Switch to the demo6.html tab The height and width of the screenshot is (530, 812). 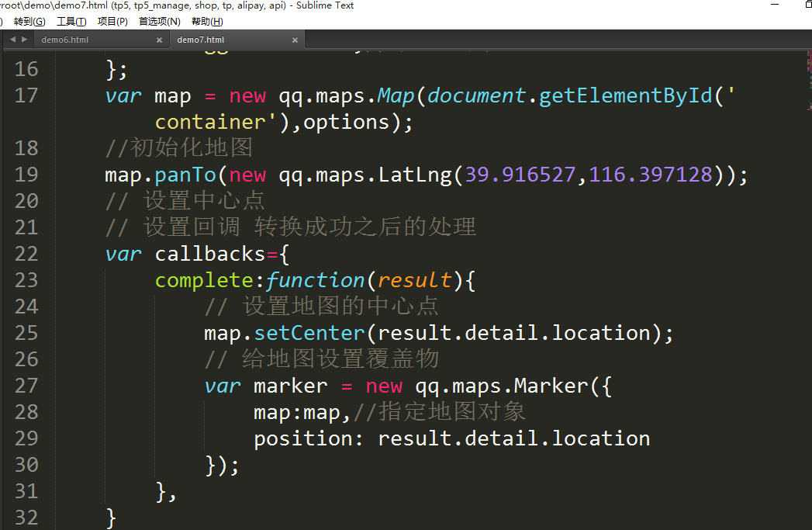pyautogui.click(x=65, y=40)
